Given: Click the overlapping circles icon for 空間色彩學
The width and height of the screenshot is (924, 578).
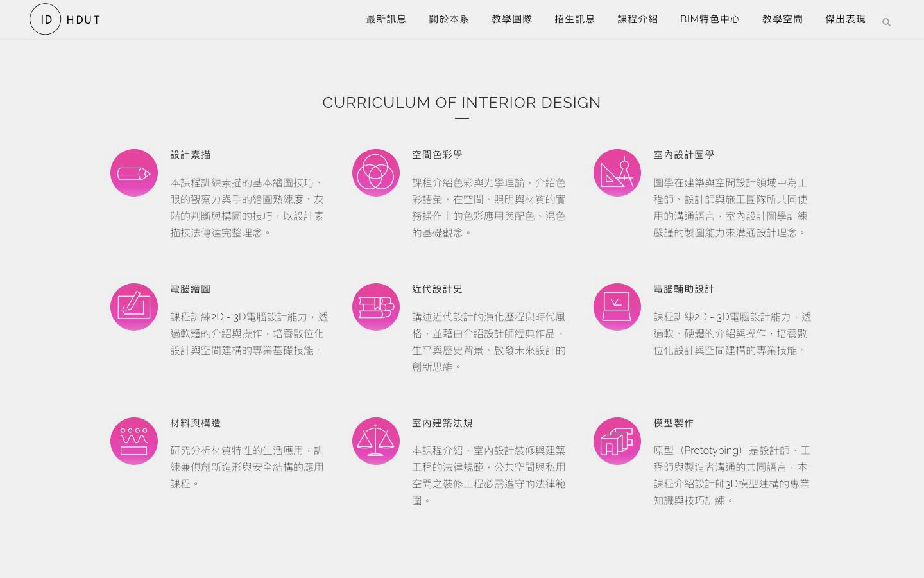Looking at the screenshot, I should click(x=375, y=173).
